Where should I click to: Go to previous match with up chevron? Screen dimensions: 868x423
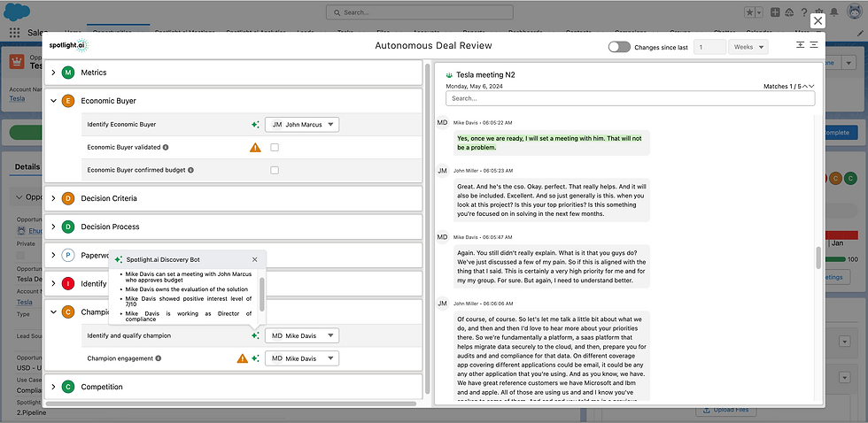(x=805, y=86)
